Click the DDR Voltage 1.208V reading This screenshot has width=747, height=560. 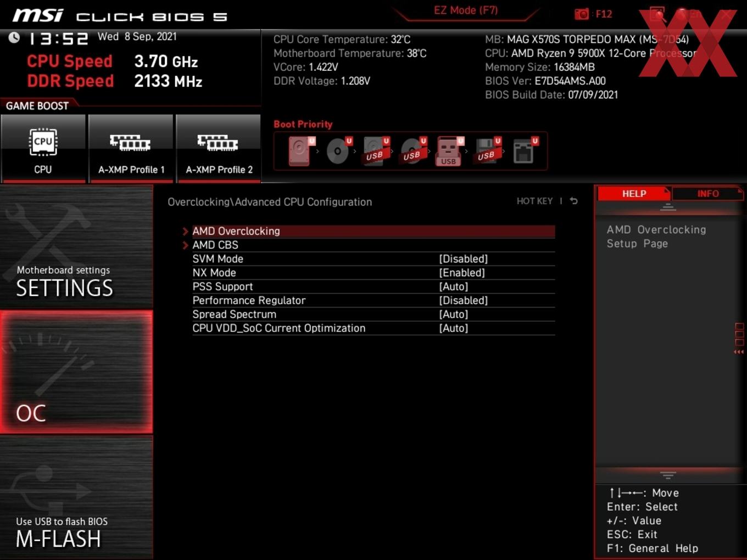point(322,81)
